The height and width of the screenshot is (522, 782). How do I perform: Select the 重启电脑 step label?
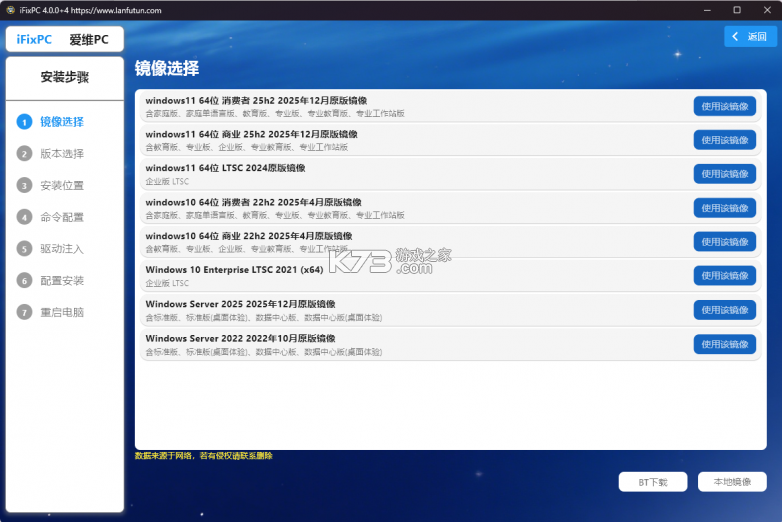point(62,313)
